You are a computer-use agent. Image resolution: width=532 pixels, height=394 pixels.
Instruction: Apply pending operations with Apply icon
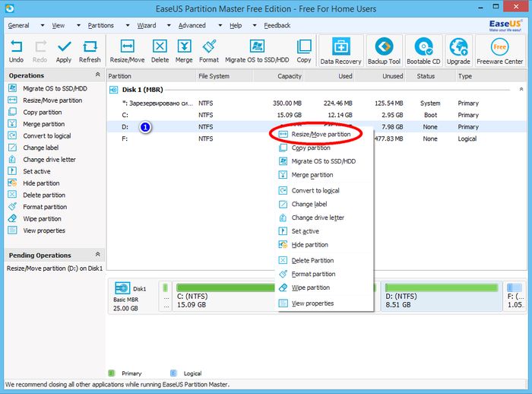pos(64,51)
